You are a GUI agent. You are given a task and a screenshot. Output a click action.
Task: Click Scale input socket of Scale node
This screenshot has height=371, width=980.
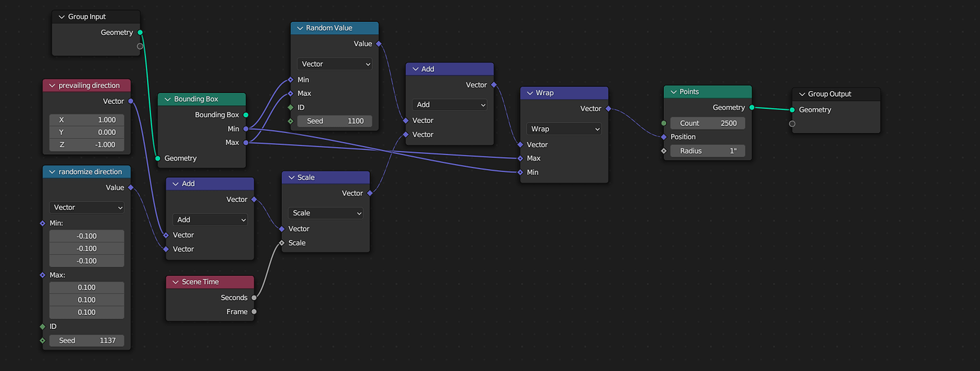click(x=282, y=243)
